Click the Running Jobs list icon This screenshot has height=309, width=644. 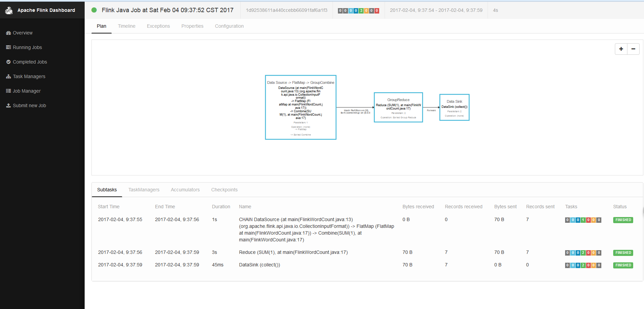pos(8,47)
